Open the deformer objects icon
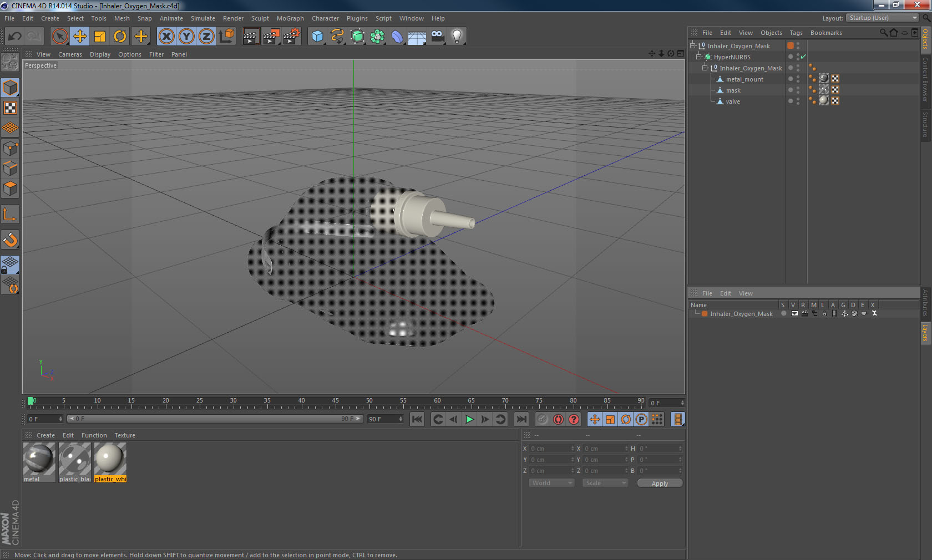 397,37
